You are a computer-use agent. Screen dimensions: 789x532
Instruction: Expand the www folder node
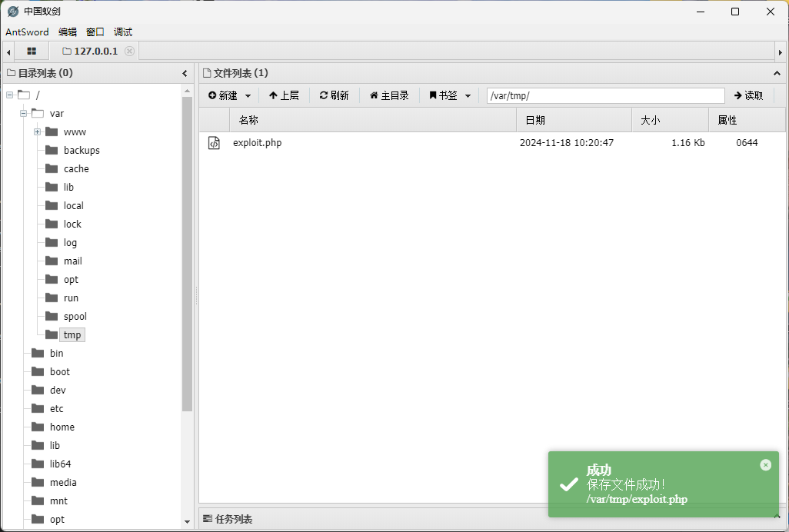coord(37,132)
